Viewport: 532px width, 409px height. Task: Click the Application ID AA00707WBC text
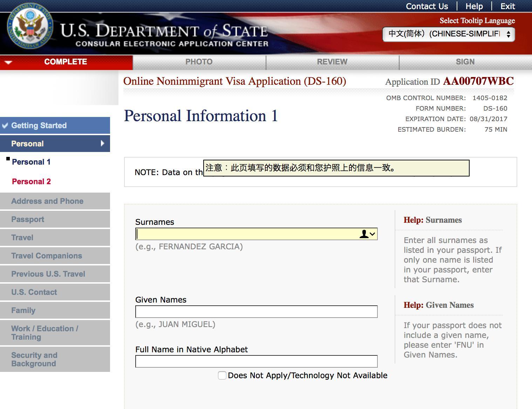coord(450,82)
